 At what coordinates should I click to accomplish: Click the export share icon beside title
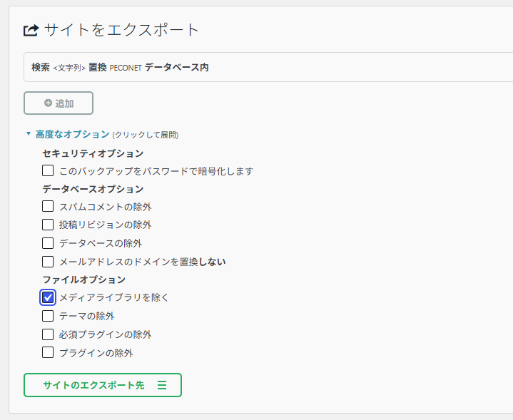[31, 31]
